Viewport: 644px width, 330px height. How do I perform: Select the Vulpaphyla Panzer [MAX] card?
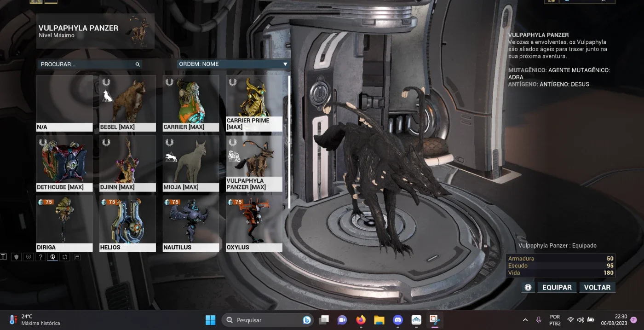[x=254, y=163]
